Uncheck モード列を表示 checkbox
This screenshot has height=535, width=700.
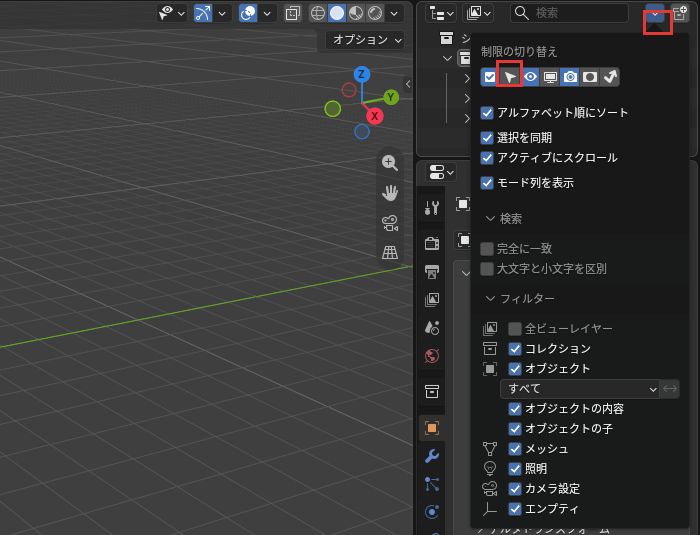[487, 183]
